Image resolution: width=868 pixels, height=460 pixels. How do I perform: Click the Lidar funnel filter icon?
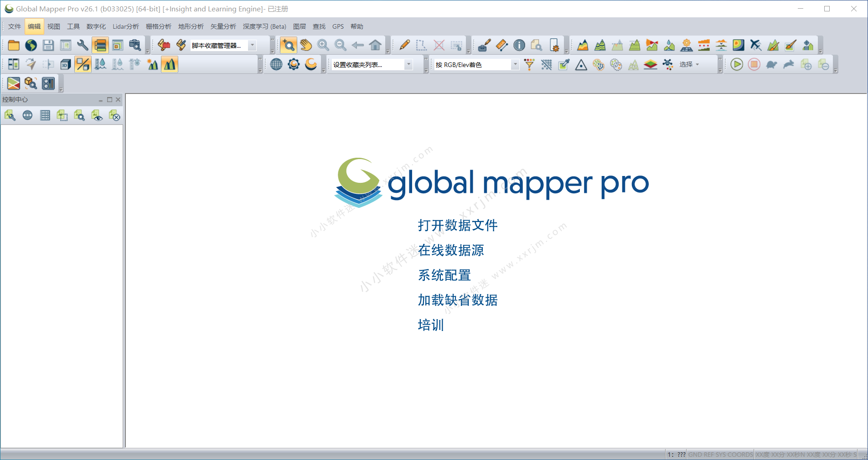[x=529, y=64]
